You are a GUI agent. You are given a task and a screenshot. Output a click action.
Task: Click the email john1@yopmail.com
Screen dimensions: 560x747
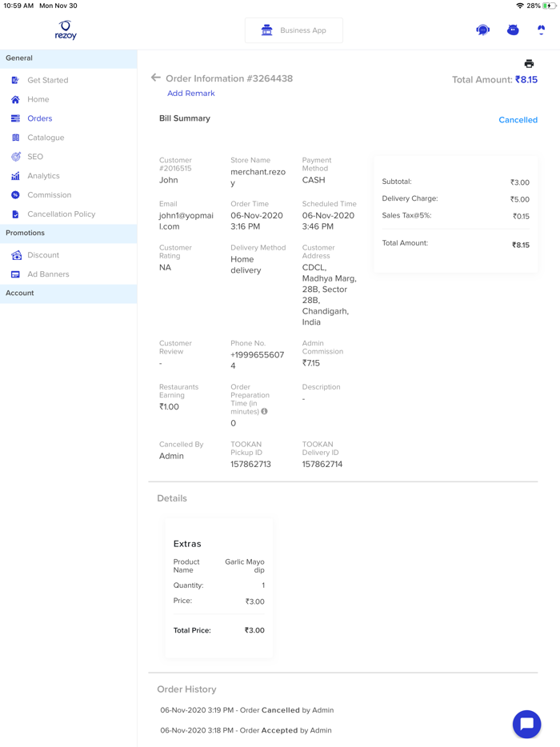pyautogui.click(x=186, y=221)
